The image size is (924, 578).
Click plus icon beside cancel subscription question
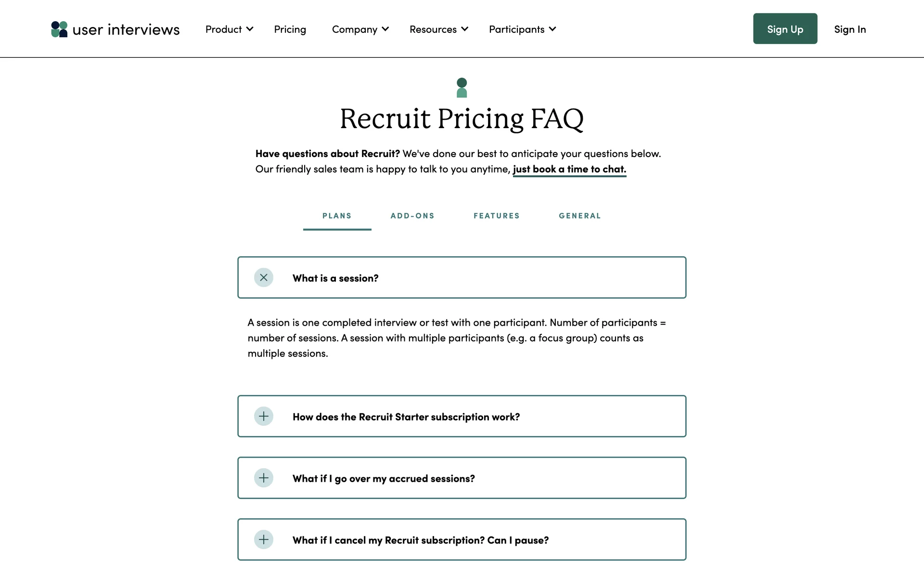coord(264,540)
